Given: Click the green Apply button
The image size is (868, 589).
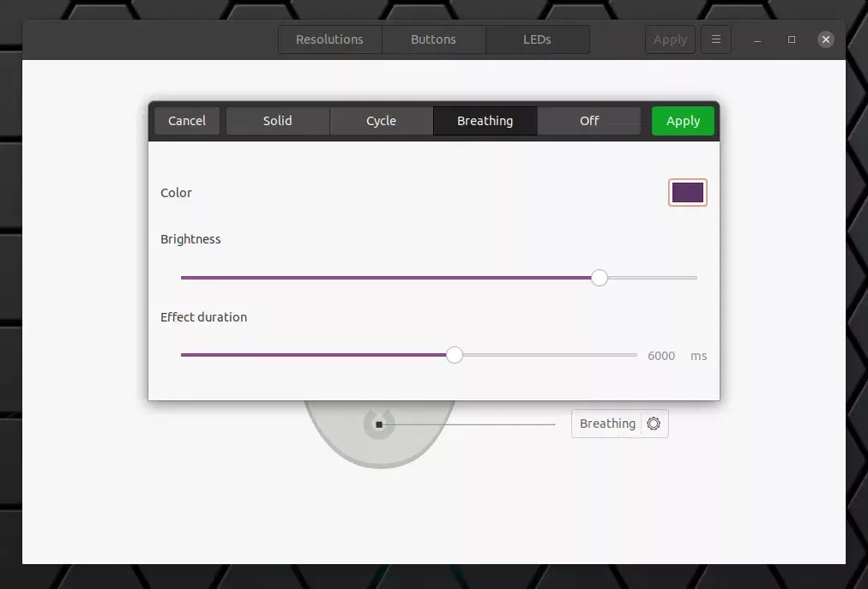Looking at the screenshot, I should [x=683, y=121].
